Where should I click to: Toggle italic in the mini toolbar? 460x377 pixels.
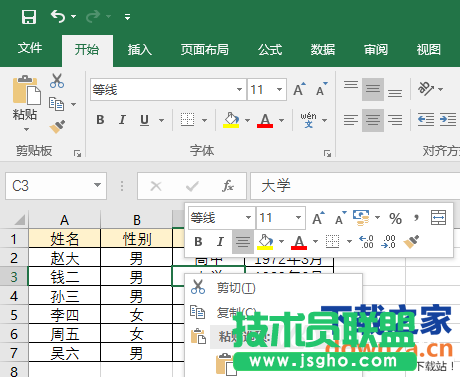pyautogui.click(x=220, y=241)
